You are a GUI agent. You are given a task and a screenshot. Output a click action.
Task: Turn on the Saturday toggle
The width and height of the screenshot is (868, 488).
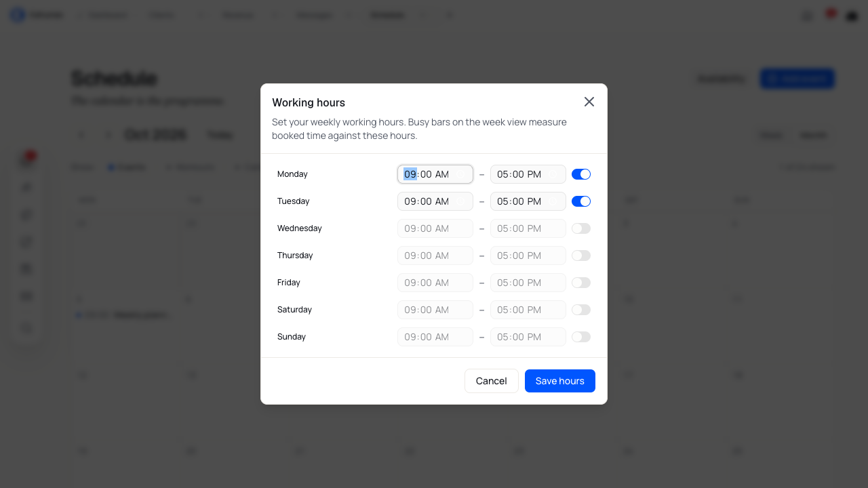coord(581,310)
